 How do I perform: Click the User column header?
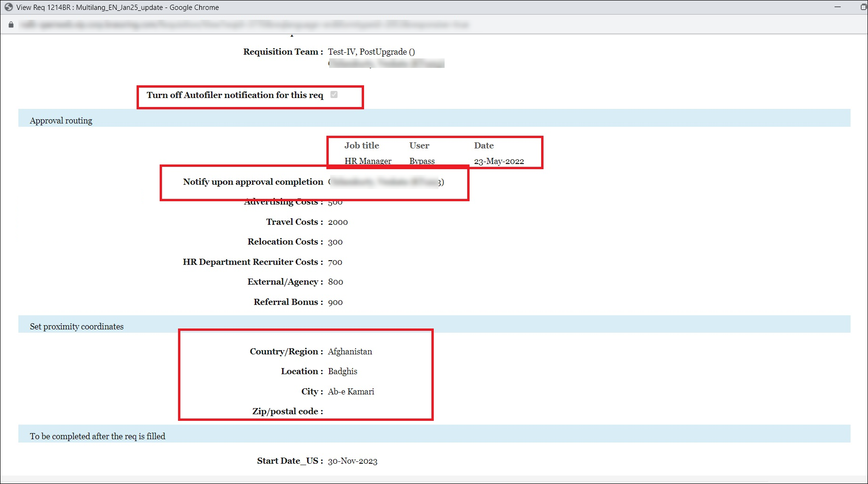click(419, 146)
